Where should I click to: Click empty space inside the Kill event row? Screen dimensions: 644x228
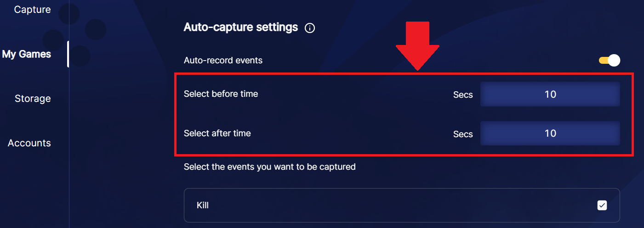[391, 205]
